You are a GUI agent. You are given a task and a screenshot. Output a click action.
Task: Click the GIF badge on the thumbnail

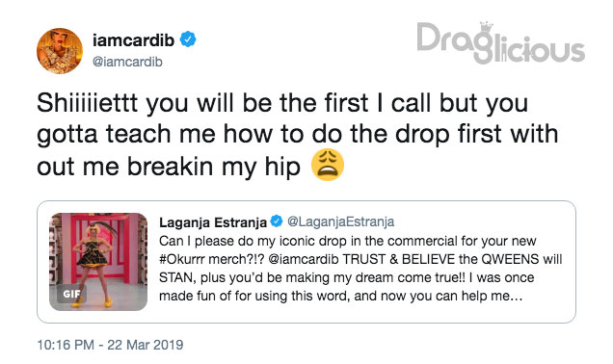(71, 294)
